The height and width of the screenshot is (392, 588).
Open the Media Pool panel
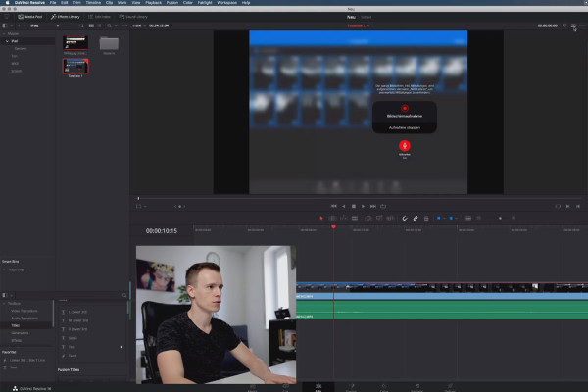coord(30,17)
